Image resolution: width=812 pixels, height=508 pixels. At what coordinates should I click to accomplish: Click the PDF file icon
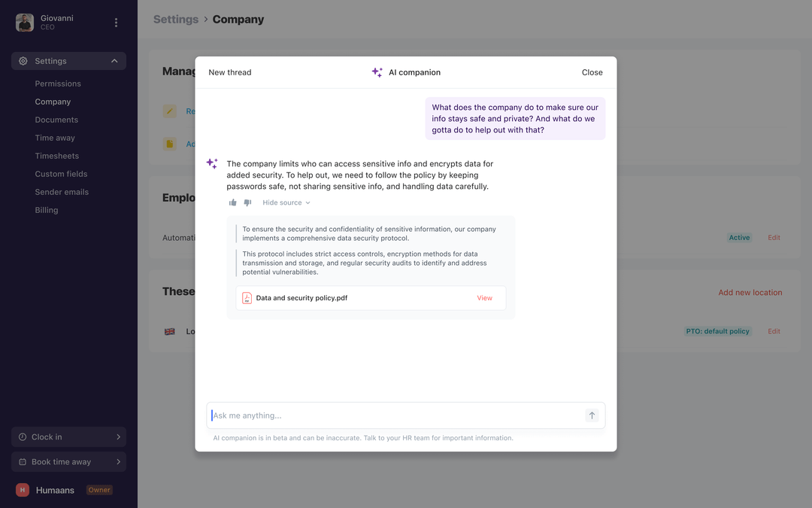[247, 298]
